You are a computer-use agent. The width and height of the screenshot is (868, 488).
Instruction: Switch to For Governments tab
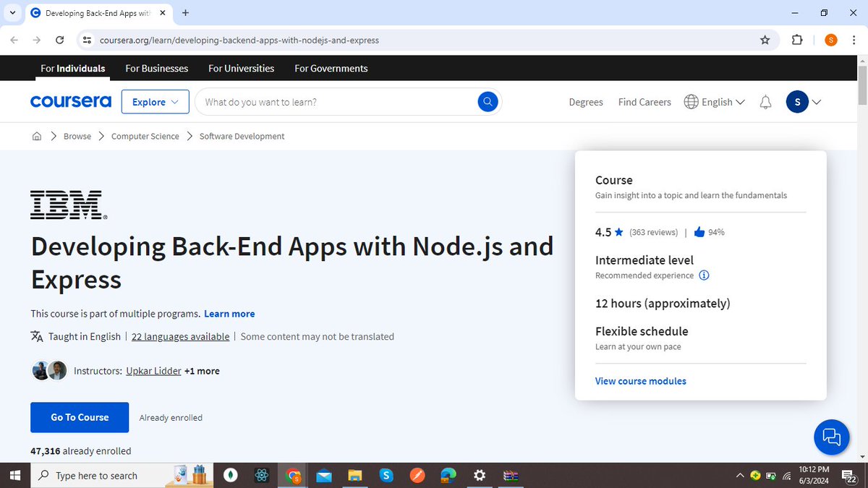[331, 68]
